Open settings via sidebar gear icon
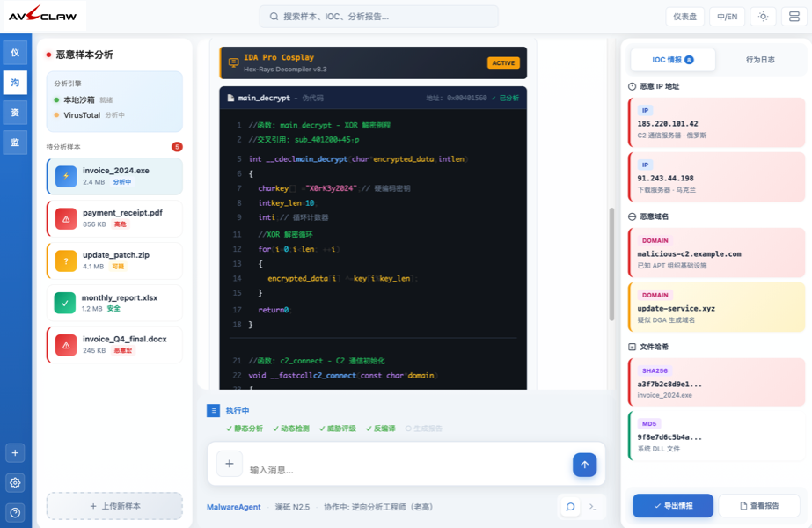Screen dimensions: 812x528 [15, 482]
